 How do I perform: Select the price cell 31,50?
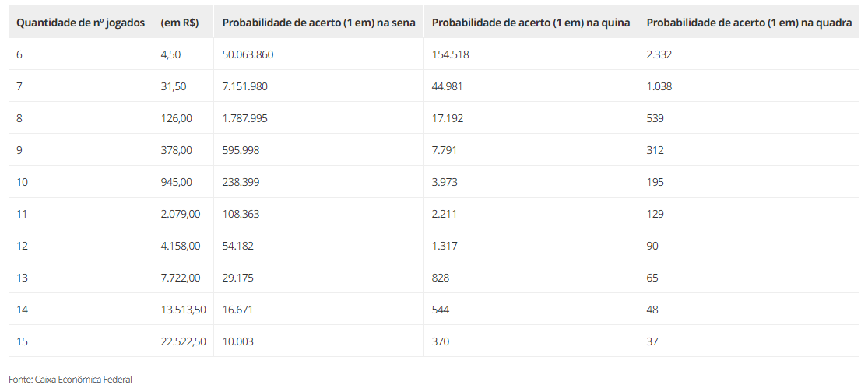point(174,86)
